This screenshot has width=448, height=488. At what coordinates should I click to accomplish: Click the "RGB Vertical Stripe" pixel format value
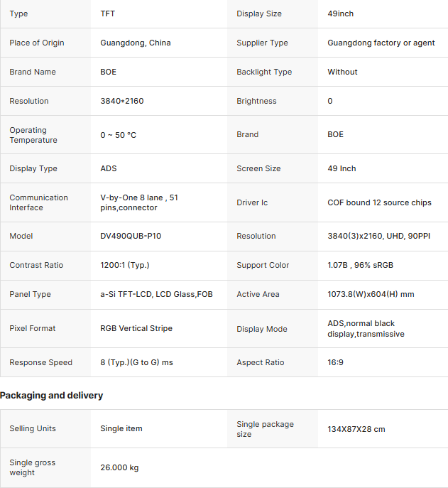136,328
